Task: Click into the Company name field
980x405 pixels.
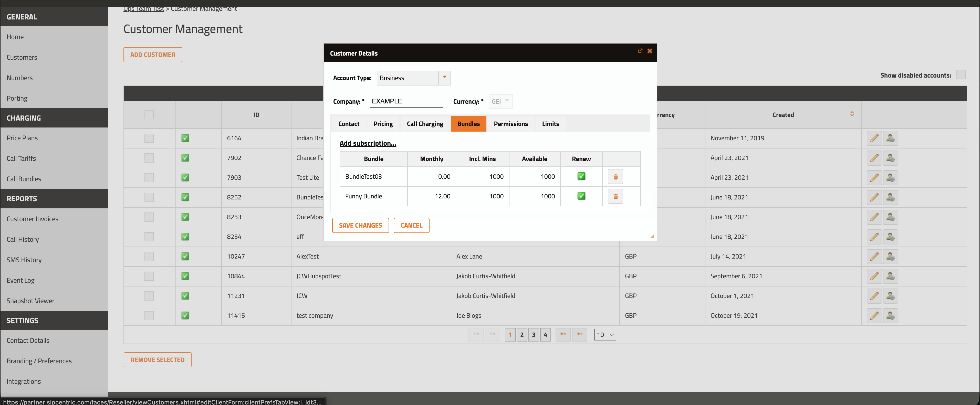Action: pos(406,101)
